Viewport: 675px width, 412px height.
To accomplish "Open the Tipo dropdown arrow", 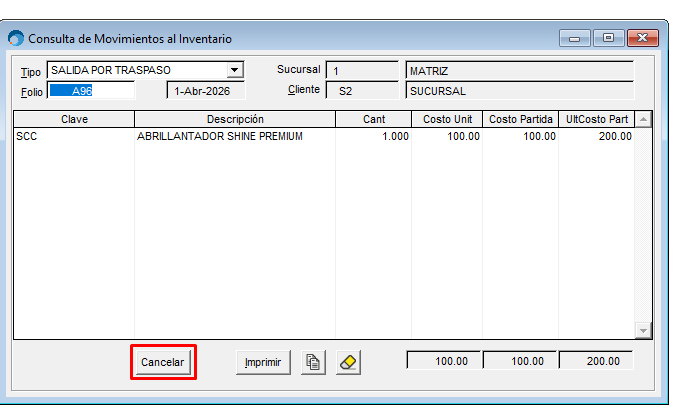I will 235,70.
